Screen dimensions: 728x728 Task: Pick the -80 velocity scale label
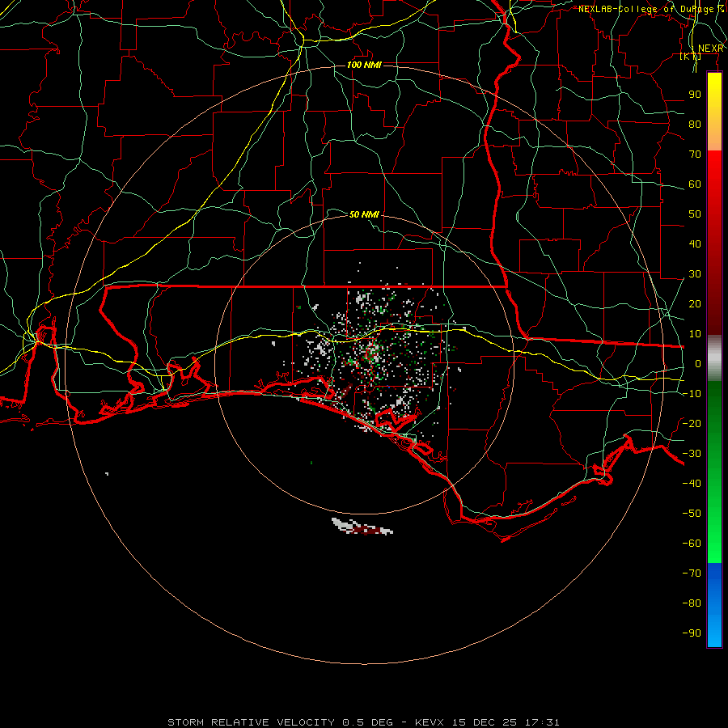692,603
